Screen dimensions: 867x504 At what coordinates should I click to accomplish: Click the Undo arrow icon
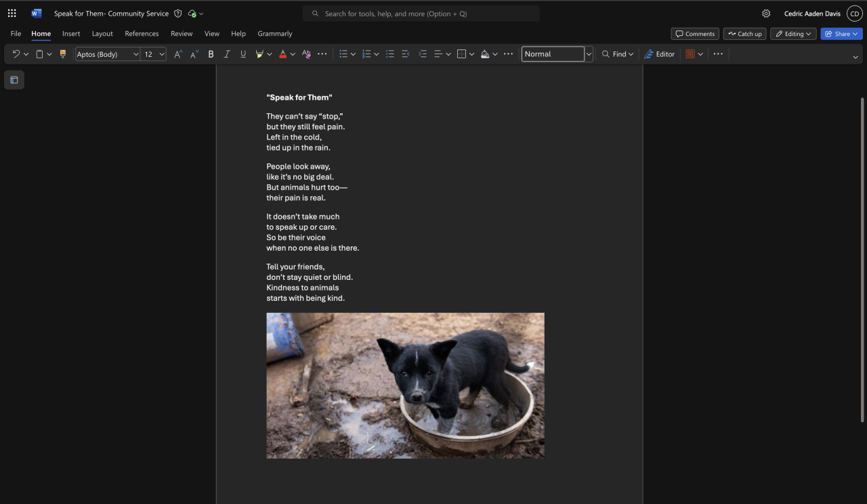click(16, 54)
